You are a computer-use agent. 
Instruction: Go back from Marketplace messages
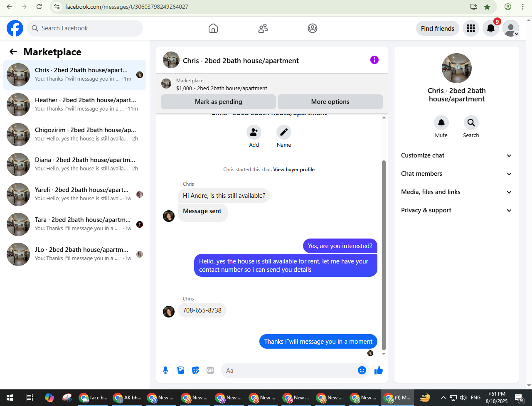click(x=13, y=52)
